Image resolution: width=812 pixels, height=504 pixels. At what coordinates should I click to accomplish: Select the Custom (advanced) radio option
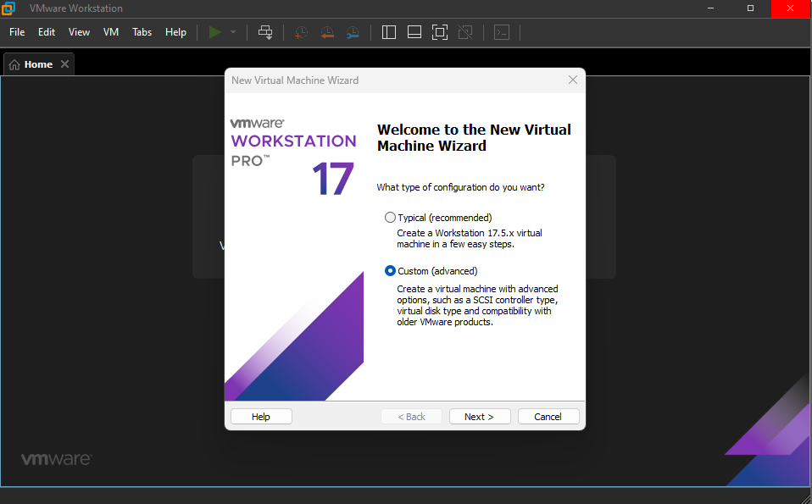point(390,270)
